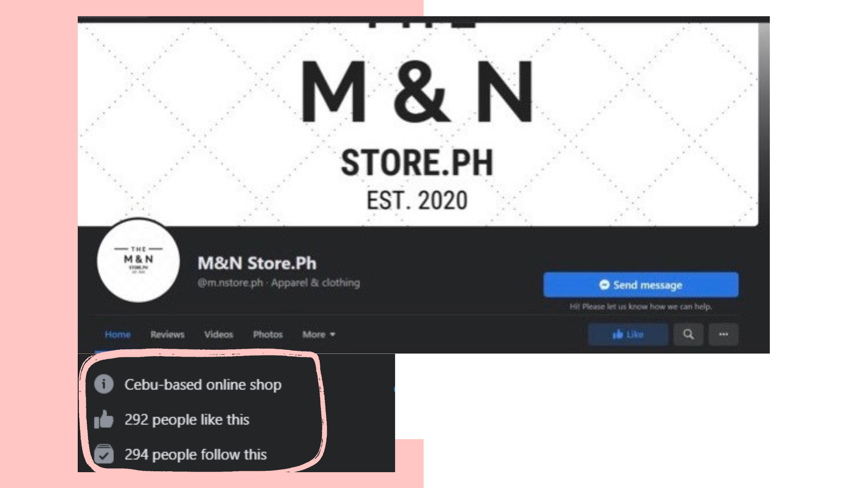The height and width of the screenshot is (488, 868).
Task: Select the Home tab
Action: tap(118, 334)
